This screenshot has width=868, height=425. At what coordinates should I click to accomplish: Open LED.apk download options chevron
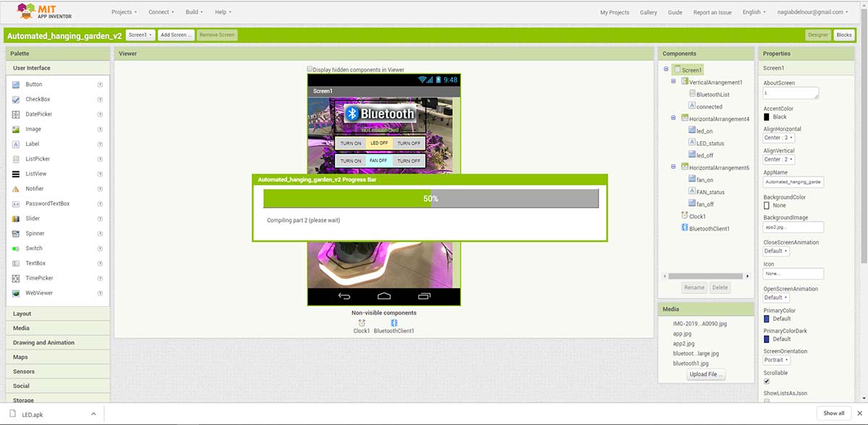tap(93, 413)
